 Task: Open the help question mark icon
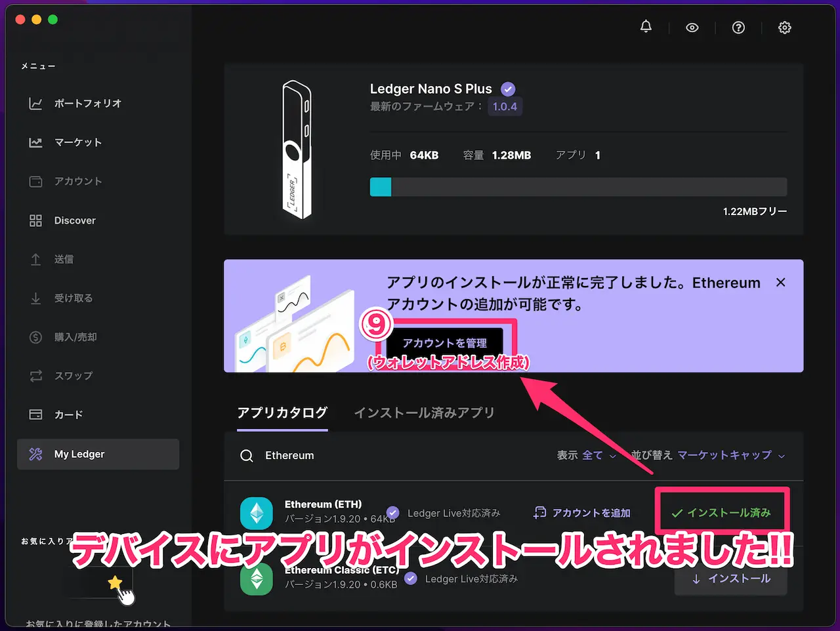pos(738,28)
